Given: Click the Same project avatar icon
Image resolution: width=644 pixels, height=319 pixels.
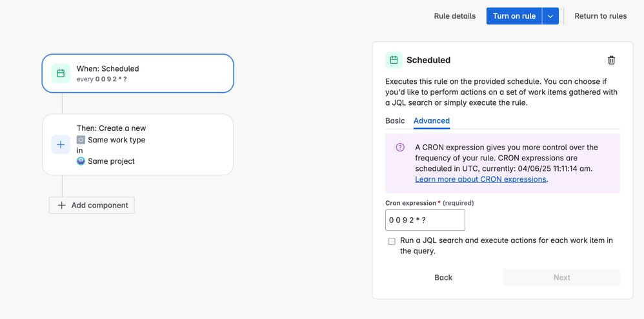Looking at the screenshot, I should point(81,161).
